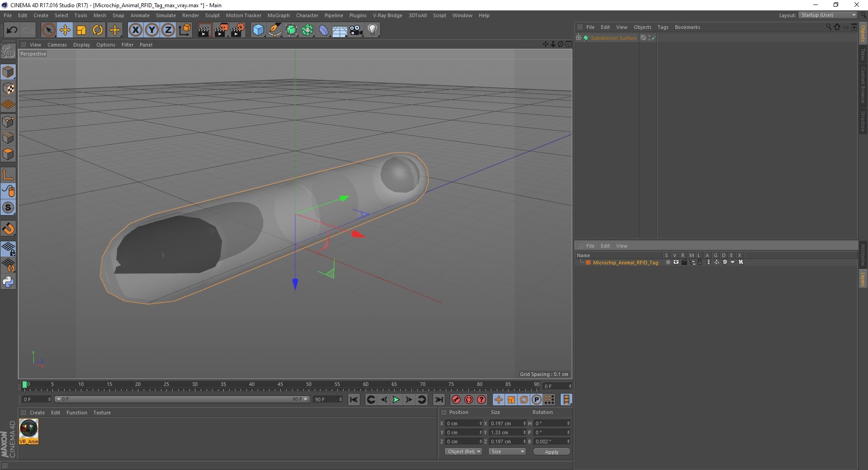
Task: Select the Scale tool
Action: [81, 30]
